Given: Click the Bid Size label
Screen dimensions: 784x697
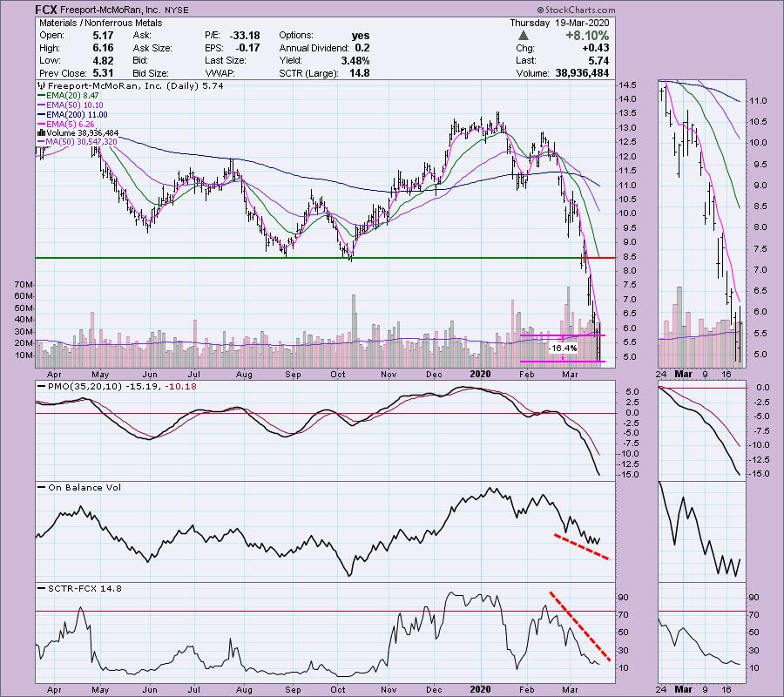Looking at the screenshot, I should [x=151, y=73].
